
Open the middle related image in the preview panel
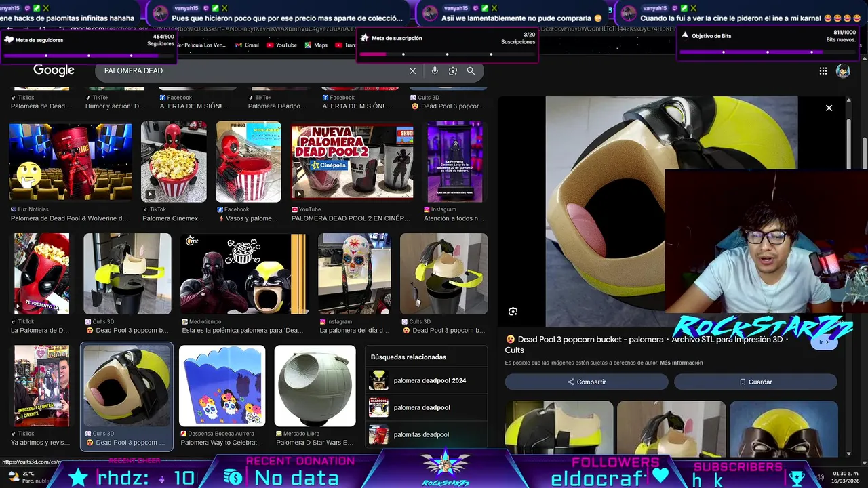(671, 428)
